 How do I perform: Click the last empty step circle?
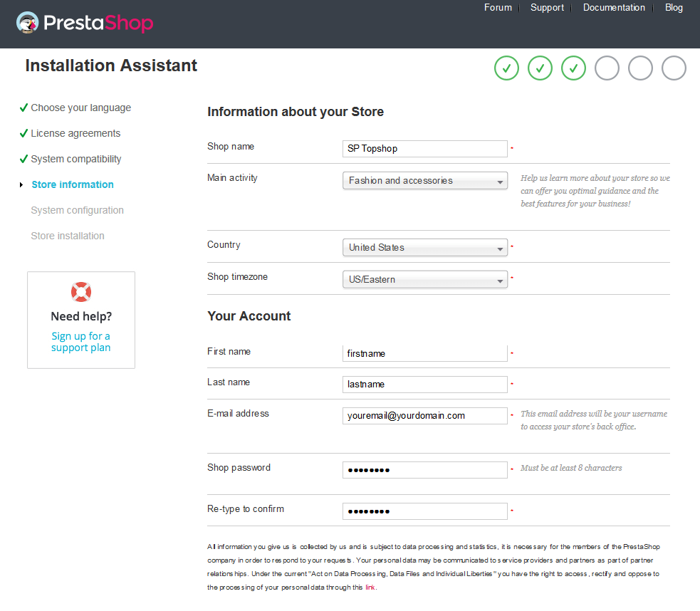pos(674,68)
